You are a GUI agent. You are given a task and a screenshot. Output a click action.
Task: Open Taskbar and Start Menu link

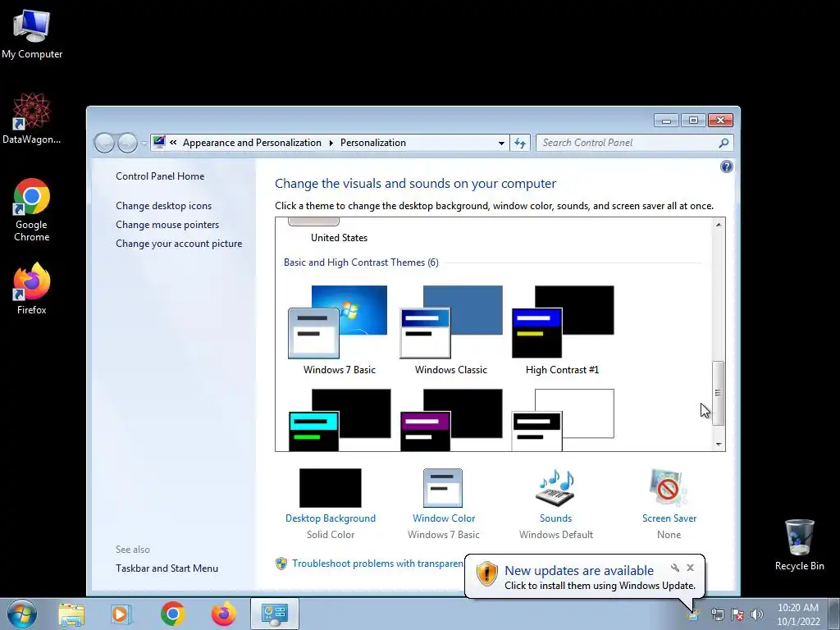167,568
